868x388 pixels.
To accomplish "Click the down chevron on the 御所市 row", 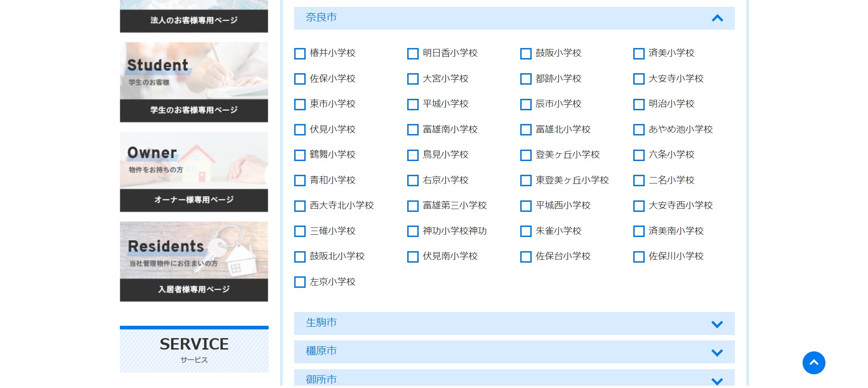I will (717, 381).
